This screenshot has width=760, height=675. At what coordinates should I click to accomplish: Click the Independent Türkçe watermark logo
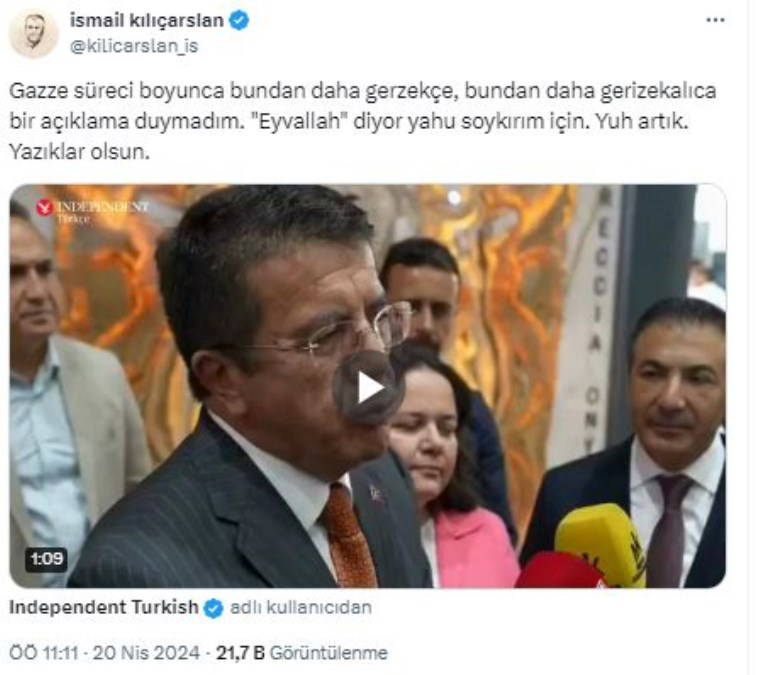click(92, 211)
